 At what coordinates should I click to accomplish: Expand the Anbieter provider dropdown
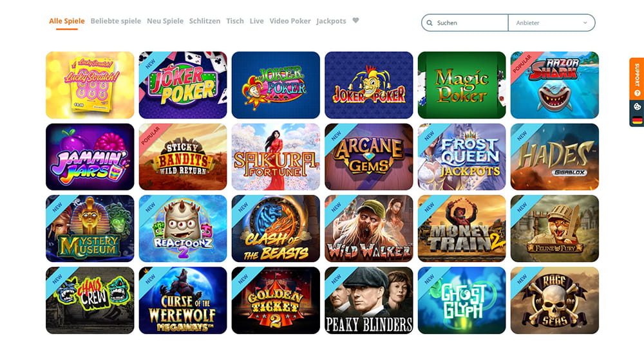pos(552,23)
